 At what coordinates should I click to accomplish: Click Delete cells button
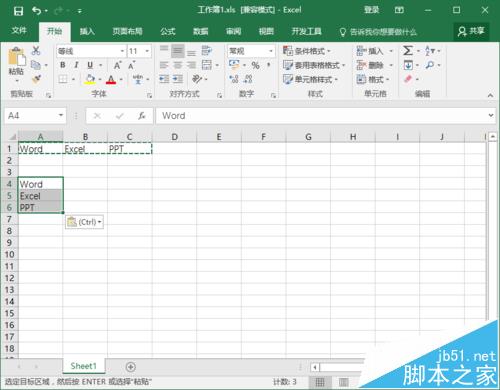[x=370, y=65]
